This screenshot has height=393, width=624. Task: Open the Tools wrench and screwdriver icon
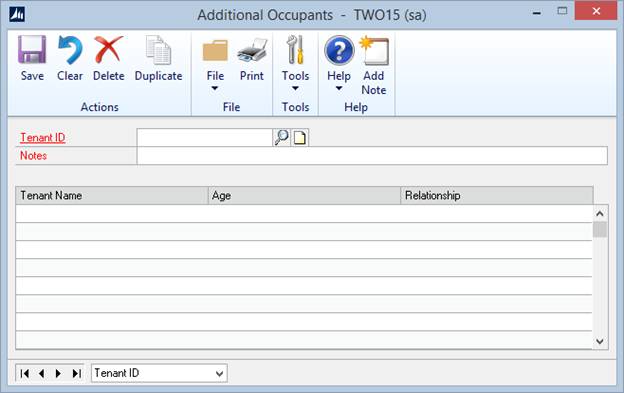point(296,50)
